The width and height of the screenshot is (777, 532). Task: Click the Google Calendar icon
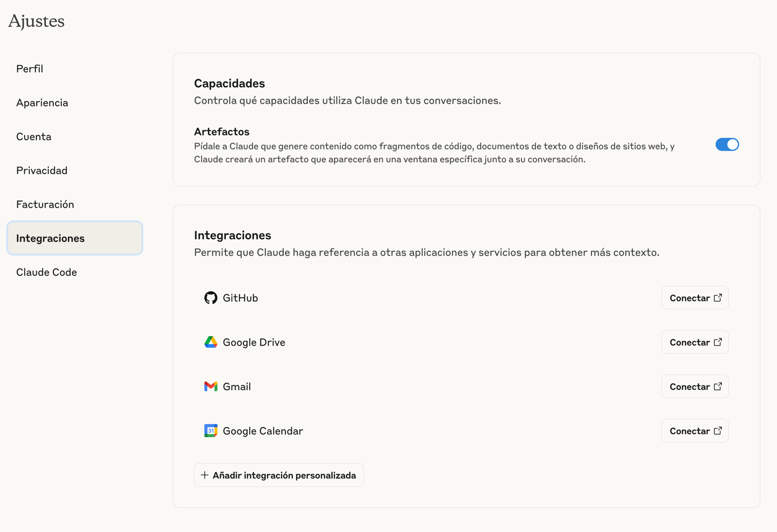210,430
